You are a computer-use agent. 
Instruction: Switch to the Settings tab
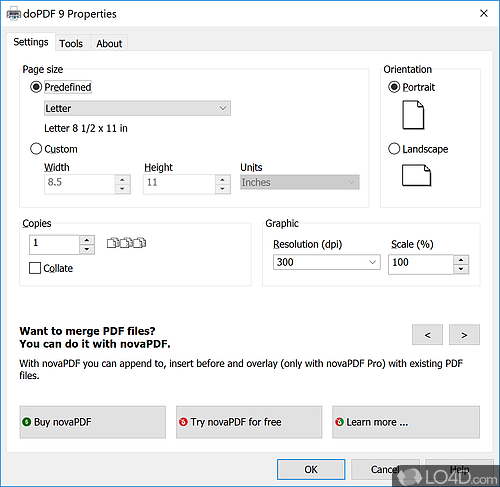click(x=31, y=42)
